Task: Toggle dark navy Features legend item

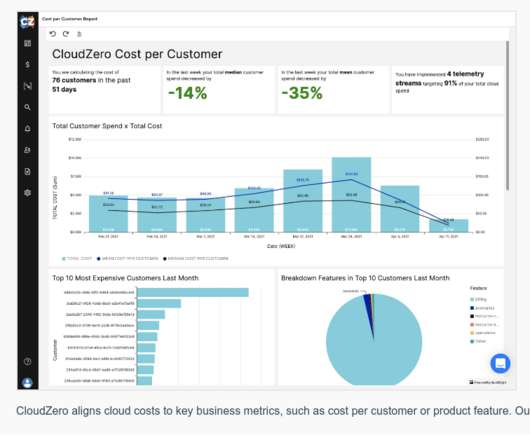Action: coord(482,308)
